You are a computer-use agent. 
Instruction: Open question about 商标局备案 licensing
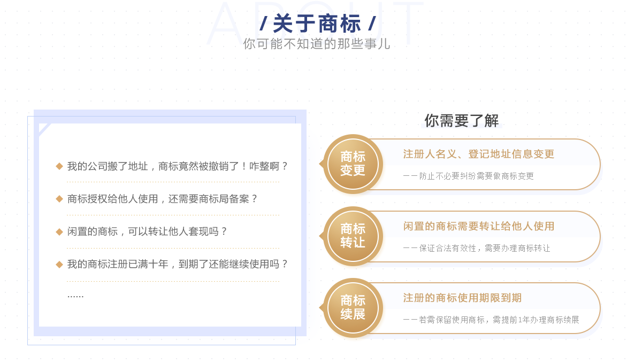(163, 199)
